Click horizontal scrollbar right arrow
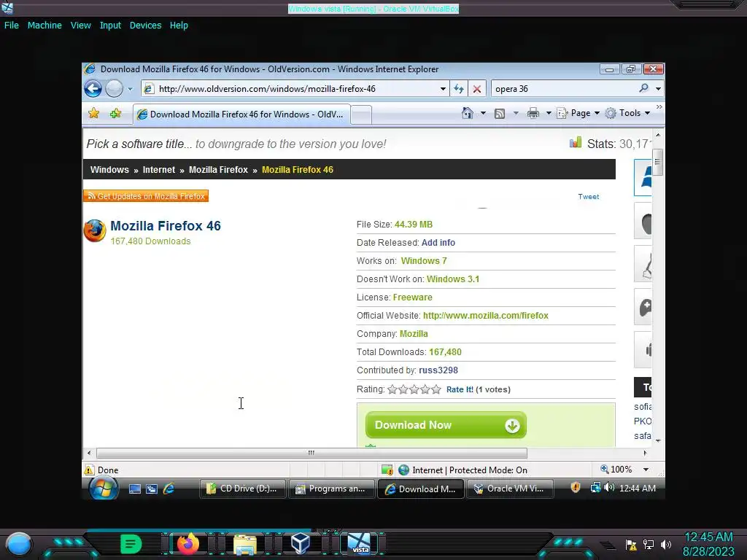The width and height of the screenshot is (747, 560). (645, 453)
